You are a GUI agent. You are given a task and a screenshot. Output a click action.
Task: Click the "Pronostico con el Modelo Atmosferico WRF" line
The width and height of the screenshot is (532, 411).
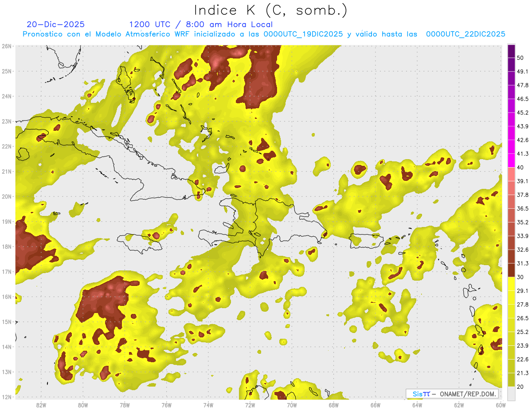click(264, 34)
